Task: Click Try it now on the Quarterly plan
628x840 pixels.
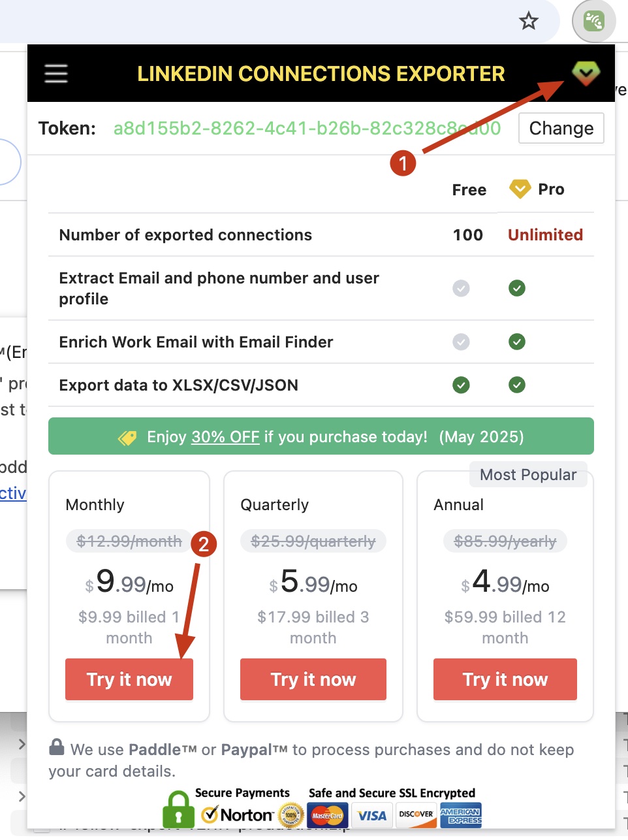Action: point(313,679)
